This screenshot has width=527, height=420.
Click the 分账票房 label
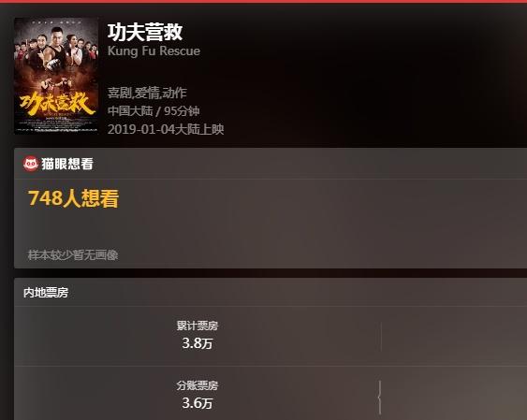[x=198, y=385]
